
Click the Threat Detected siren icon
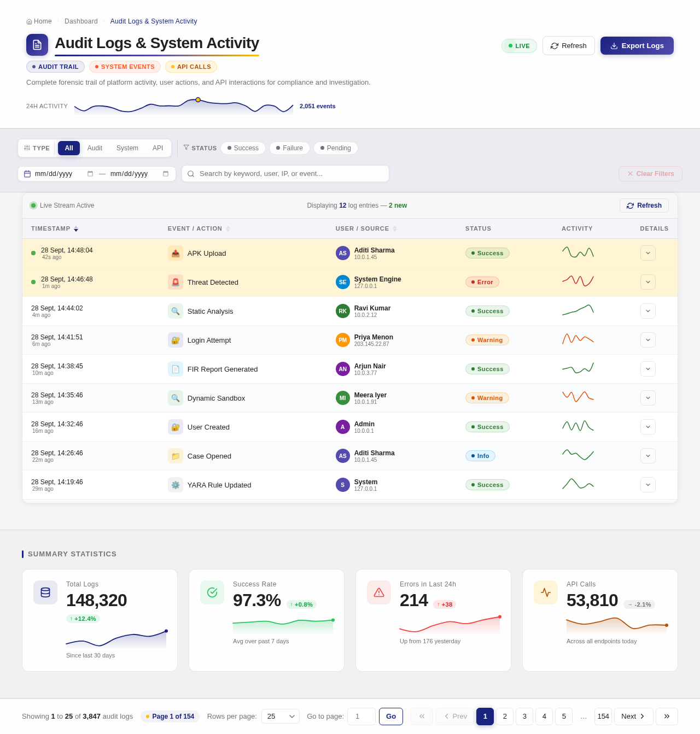tap(176, 282)
